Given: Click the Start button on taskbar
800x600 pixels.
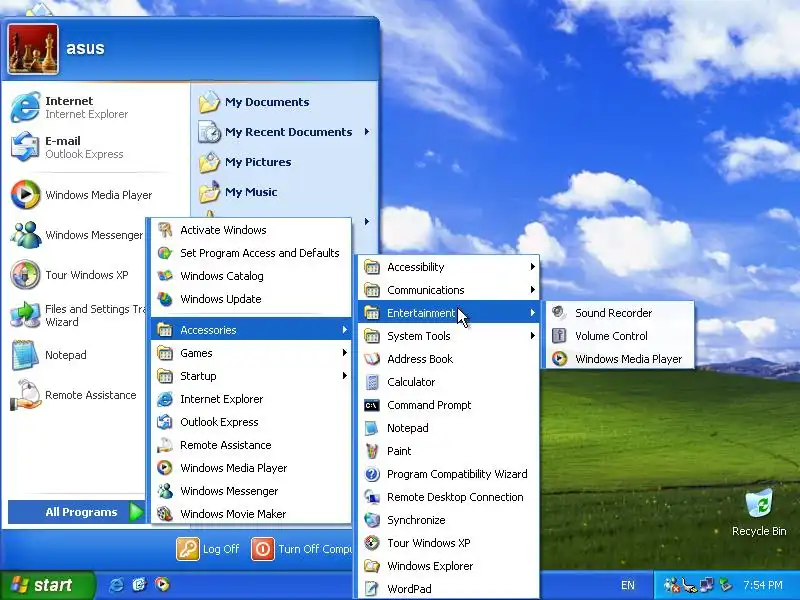Looking at the screenshot, I should (47, 585).
